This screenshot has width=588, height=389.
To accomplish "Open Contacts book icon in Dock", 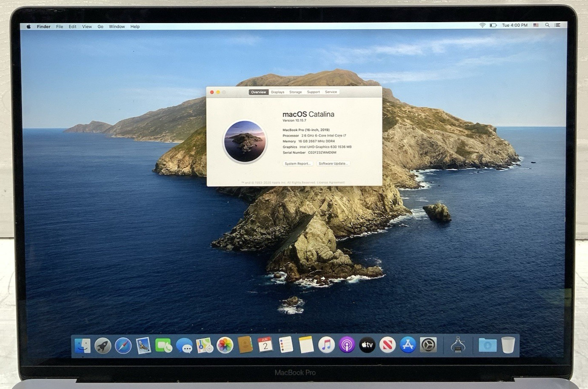I will point(245,345).
